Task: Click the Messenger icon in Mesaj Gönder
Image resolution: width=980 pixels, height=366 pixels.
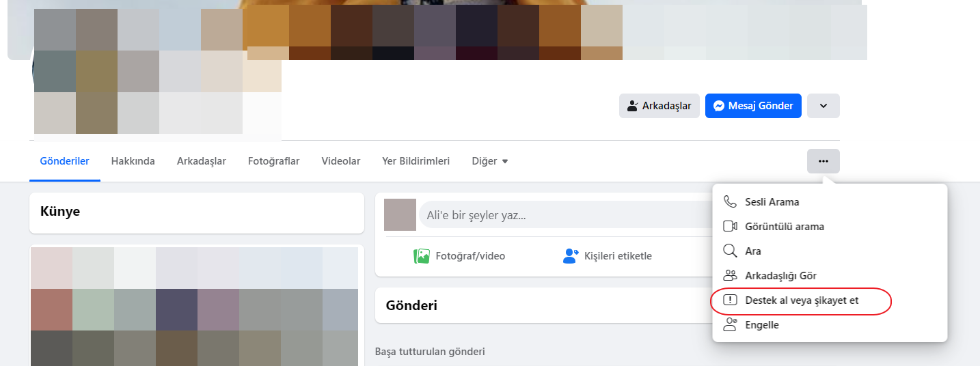Action: click(719, 106)
